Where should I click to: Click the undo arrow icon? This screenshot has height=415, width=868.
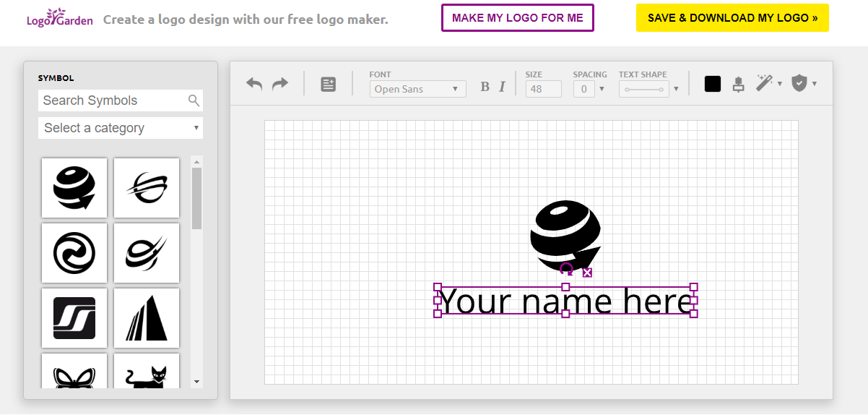pyautogui.click(x=254, y=84)
